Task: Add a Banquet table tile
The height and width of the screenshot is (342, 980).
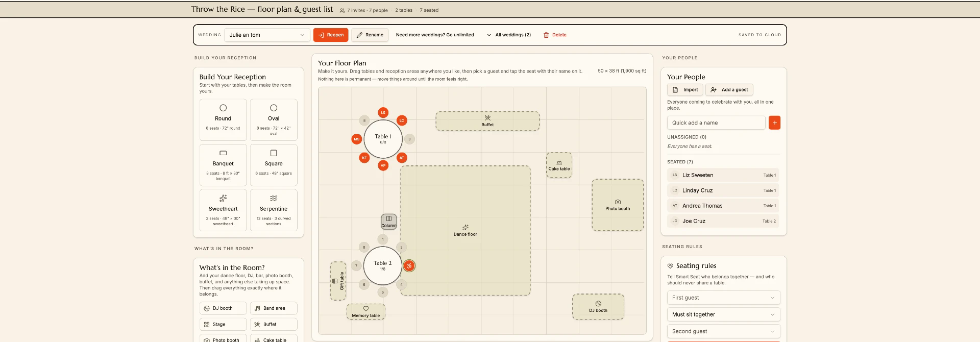Action: point(223,165)
